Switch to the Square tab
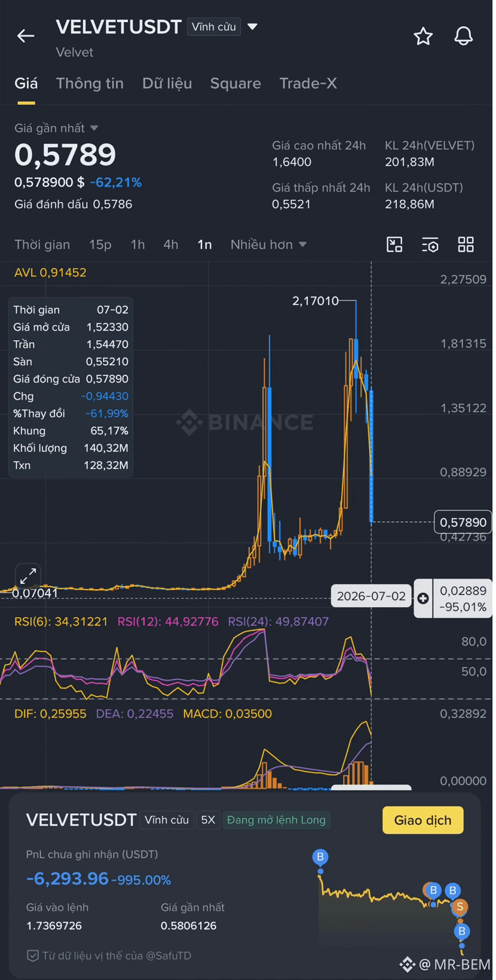Viewport: 496px width, 980px height. (x=235, y=83)
